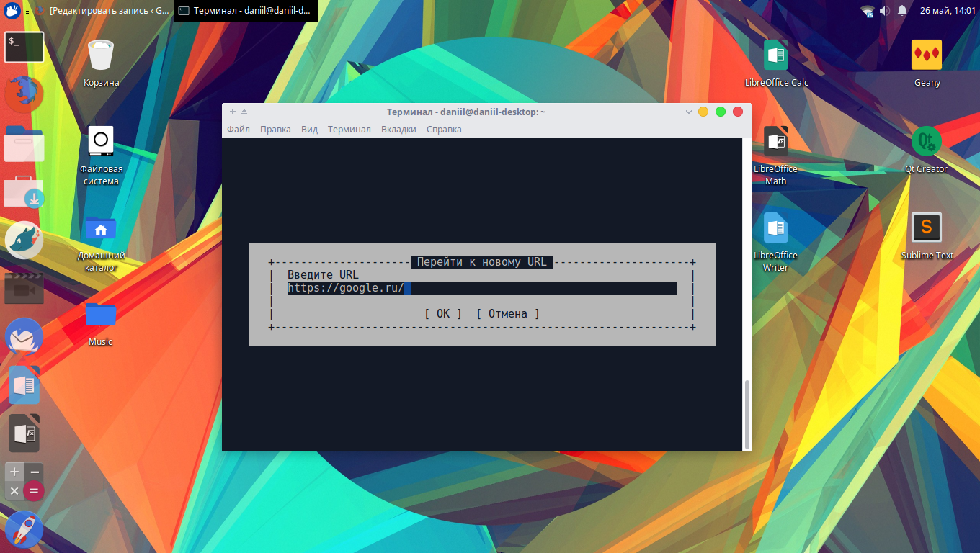
Task: Click the terminal window scrollbar
Action: [x=747, y=413]
